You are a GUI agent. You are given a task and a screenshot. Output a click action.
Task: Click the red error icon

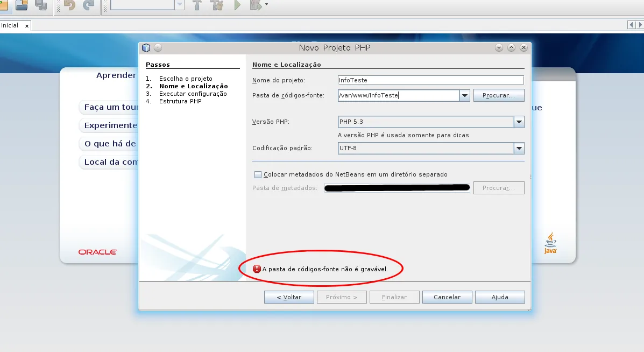tap(257, 269)
